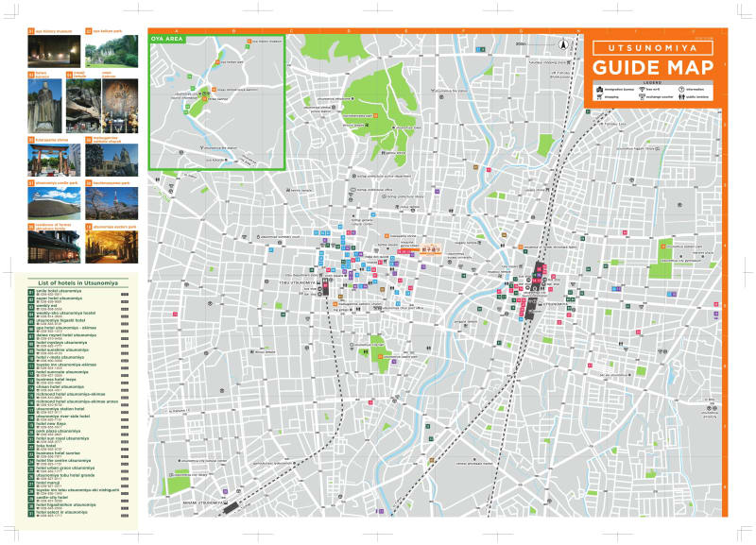Select 'utsunomiya station hotel' in the hotel list
The width and height of the screenshot is (756, 545).
78,411
